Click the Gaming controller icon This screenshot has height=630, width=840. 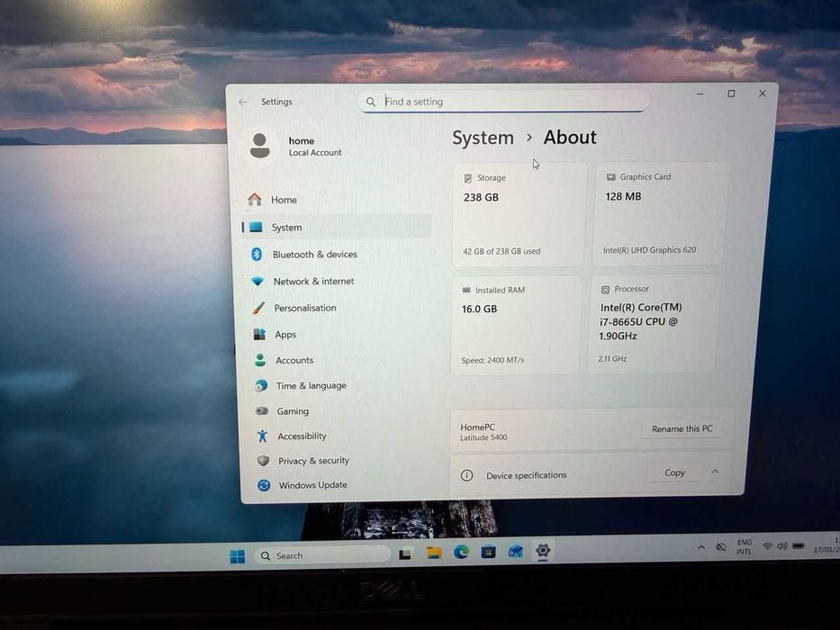click(262, 411)
